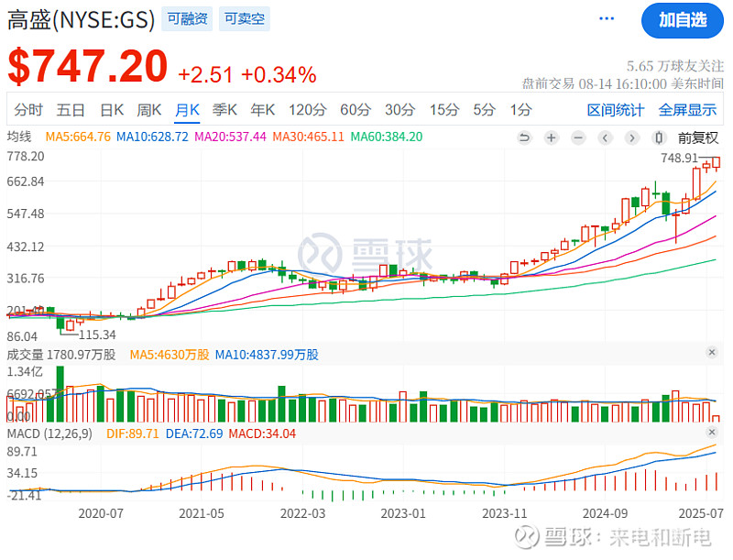Image resolution: width=733 pixels, height=560 pixels.
Task: Open the 全屏显示 fullscreen link
Action: pos(687,110)
